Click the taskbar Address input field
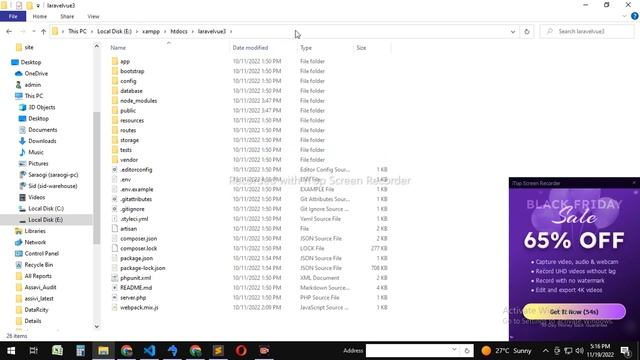 click(408, 350)
